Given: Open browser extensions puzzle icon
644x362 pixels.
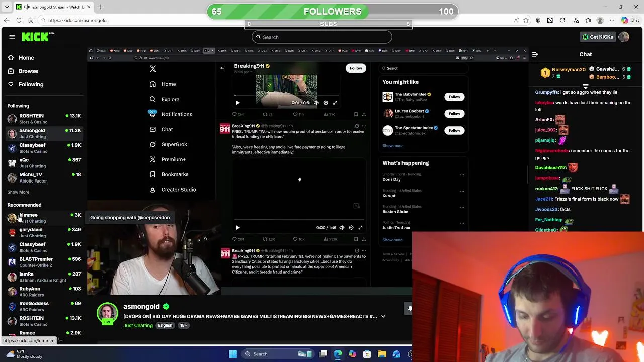Looking at the screenshot, I should tap(562, 20).
